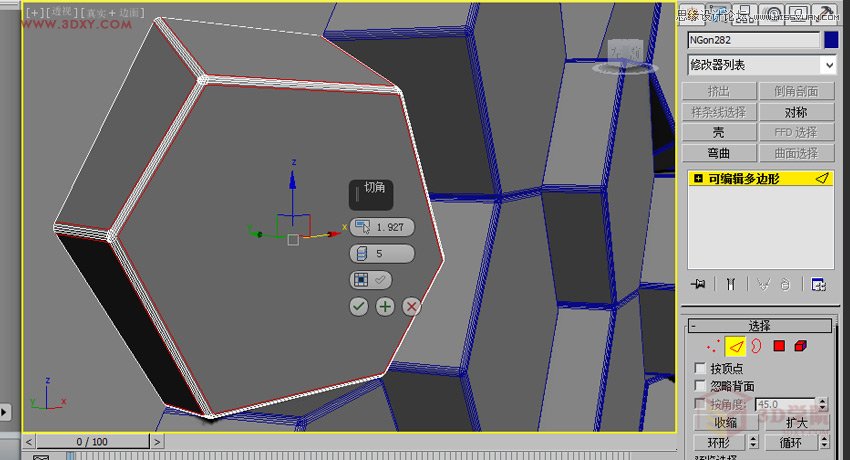This screenshot has width=850, height=460.
Task: Select Vertex sub-object level icon
Action: [x=713, y=346]
